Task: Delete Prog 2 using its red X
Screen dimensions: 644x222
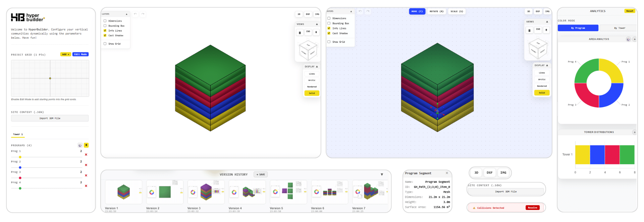Action: 86,165
